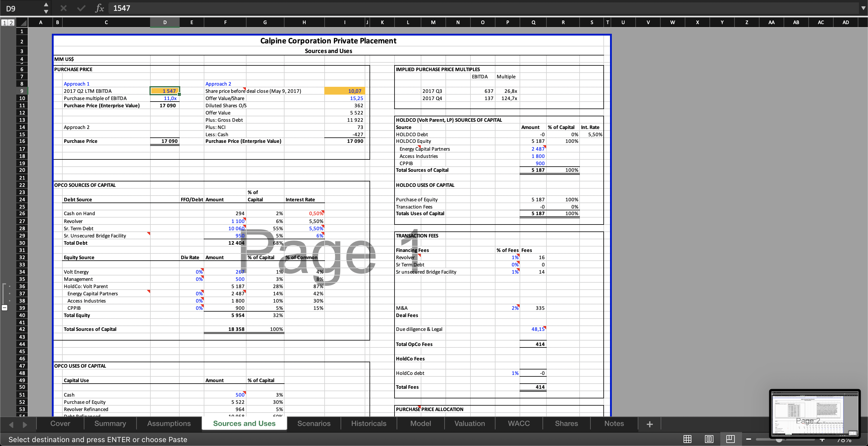Click the M&A fee percentage 2%
Image resolution: width=868 pixels, height=446 pixels.
(508, 308)
